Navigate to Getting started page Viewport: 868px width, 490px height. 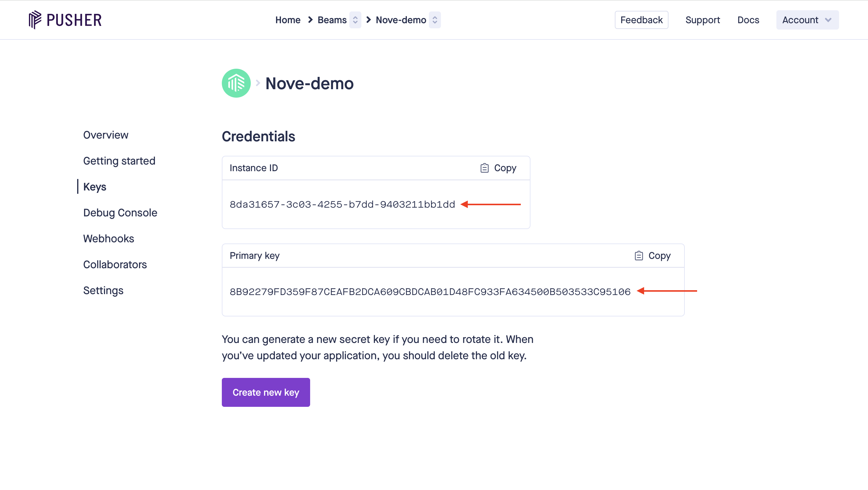click(x=119, y=161)
